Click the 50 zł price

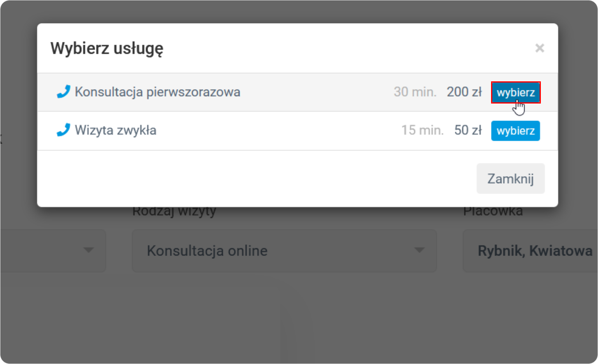(x=468, y=130)
